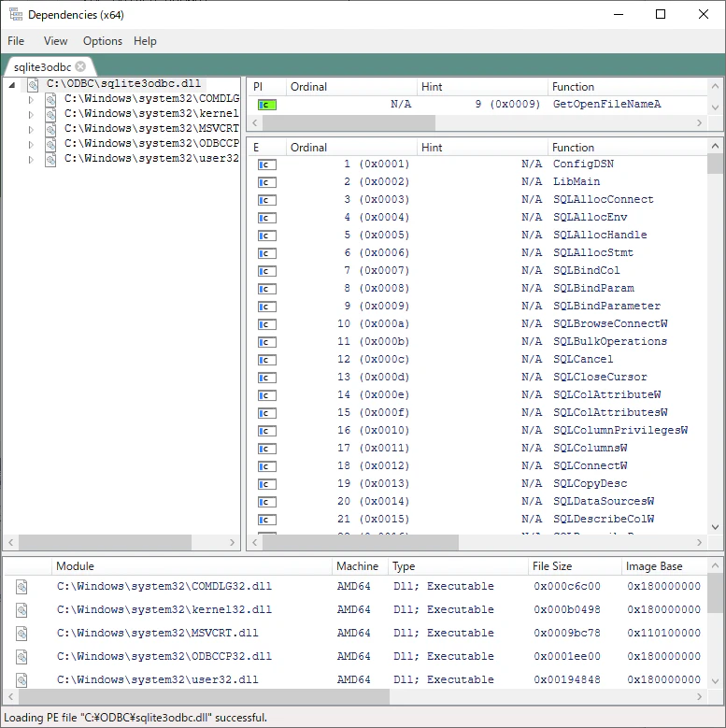Image resolution: width=726 pixels, height=728 pixels.
Task: Click the exports list vertical scrollbar thumb
Action: coord(715,164)
